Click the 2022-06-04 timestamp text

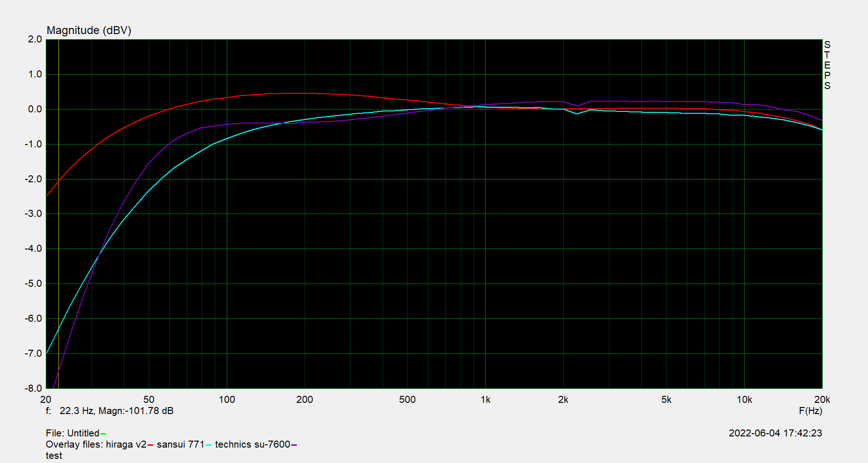(x=775, y=433)
